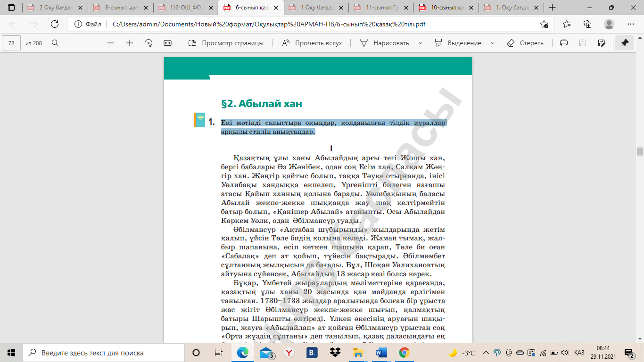
Task: Click the page number field showing 78
Action: 11,43
